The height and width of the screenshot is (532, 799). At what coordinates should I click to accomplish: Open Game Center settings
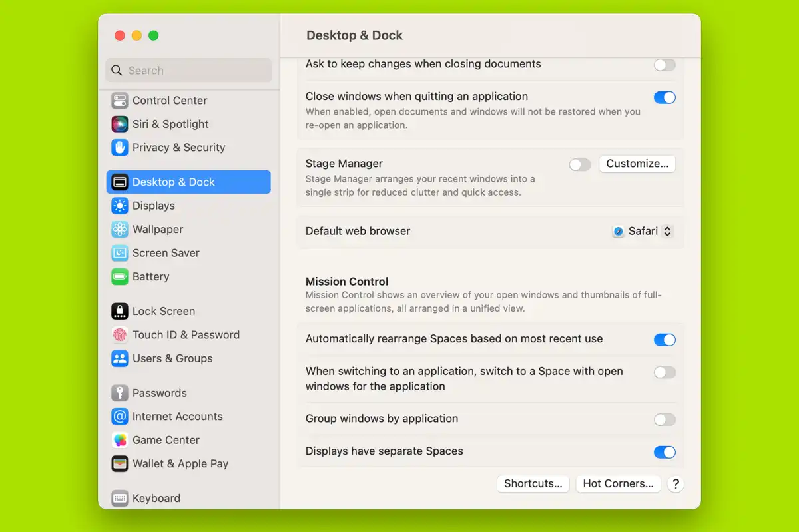pos(188,440)
